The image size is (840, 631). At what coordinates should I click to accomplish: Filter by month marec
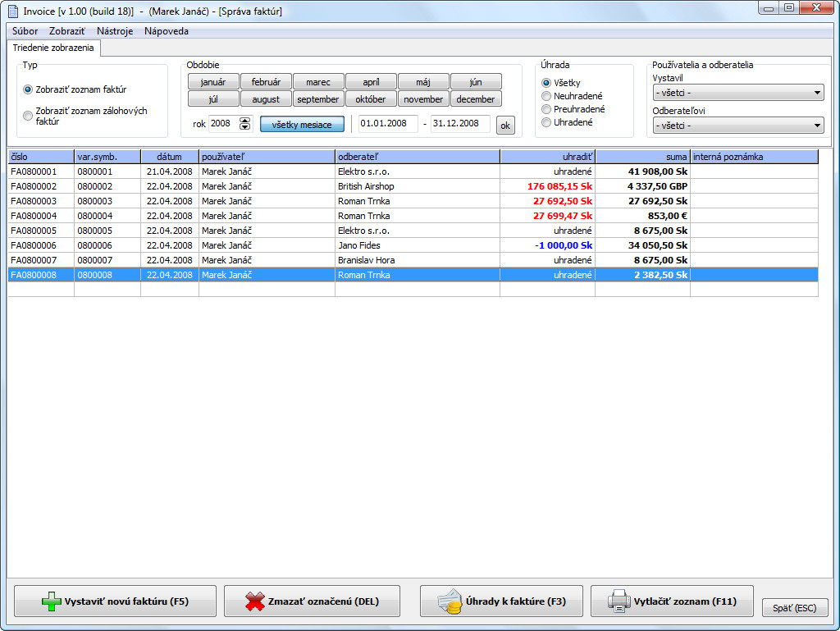pos(318,82)
